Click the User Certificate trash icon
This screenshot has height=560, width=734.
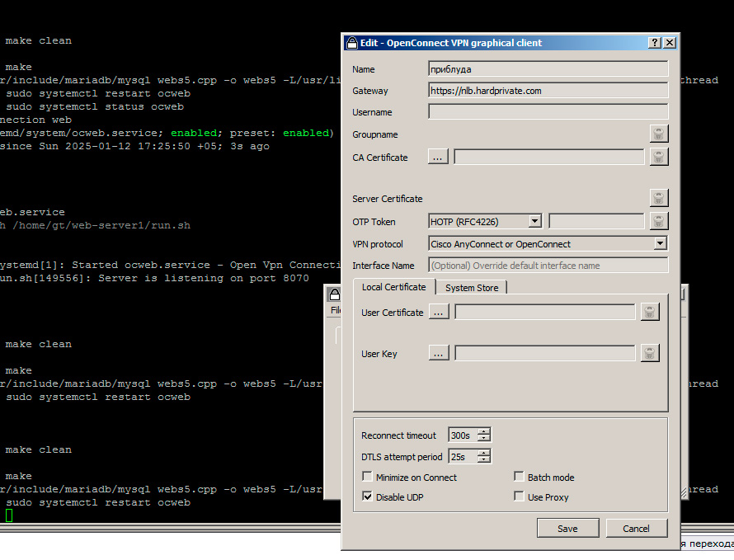click(650, 312)
